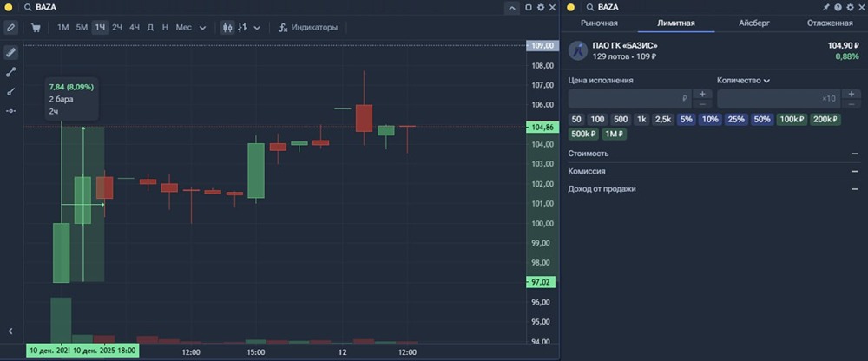The height and width of the screenshot is (361, 868).
Task: Click the yellow link-group dot in order widget
Action: coord(571,7)
